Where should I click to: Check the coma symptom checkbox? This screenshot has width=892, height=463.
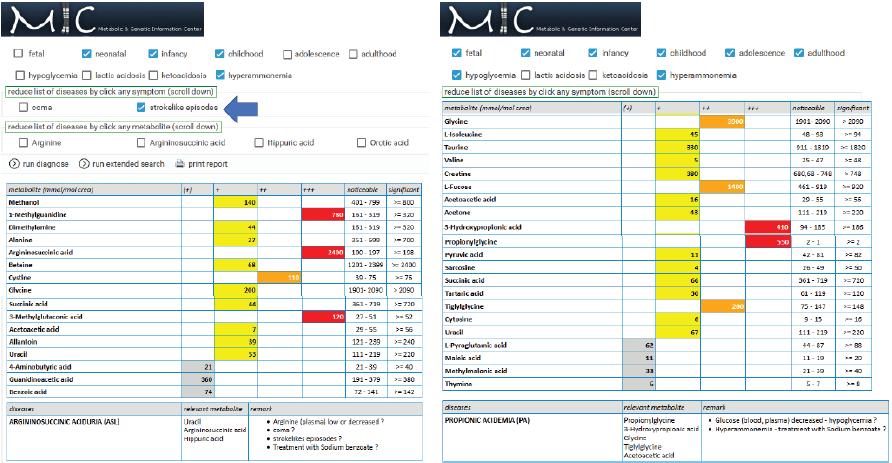(x=23, y=107)
